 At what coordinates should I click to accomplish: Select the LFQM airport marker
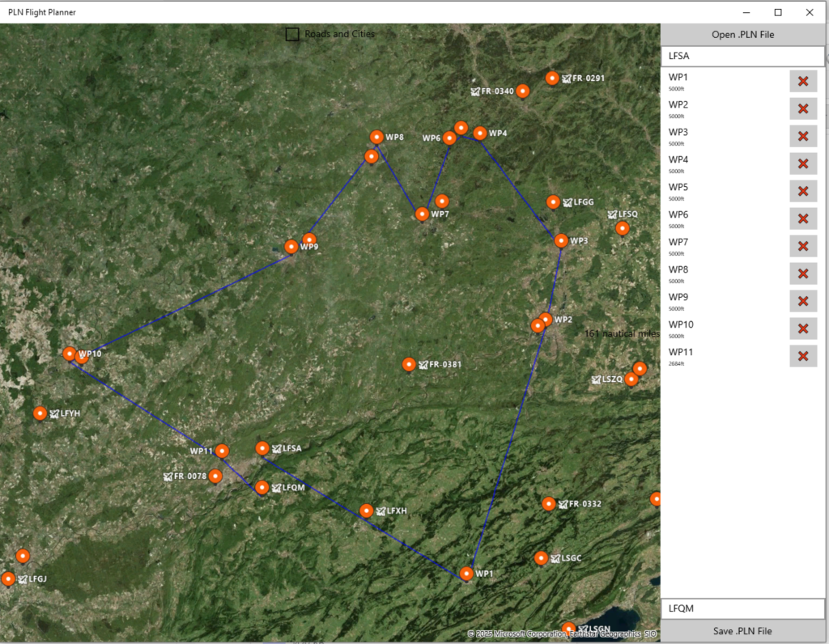click(261, 488)
